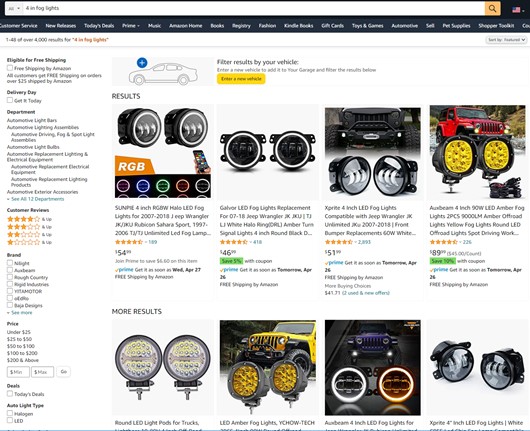
Task: Check the Halogen light type filter
Action: coord(10,413)
